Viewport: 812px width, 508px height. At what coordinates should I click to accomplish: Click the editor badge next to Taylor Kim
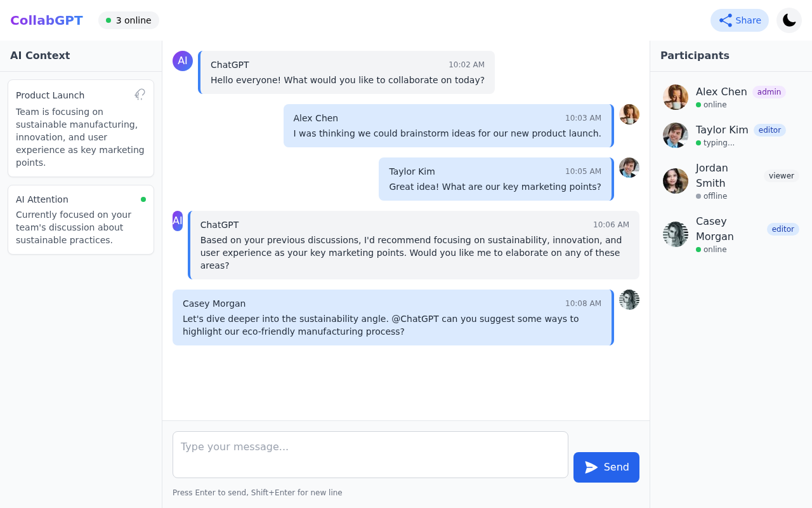click(769, 130)
